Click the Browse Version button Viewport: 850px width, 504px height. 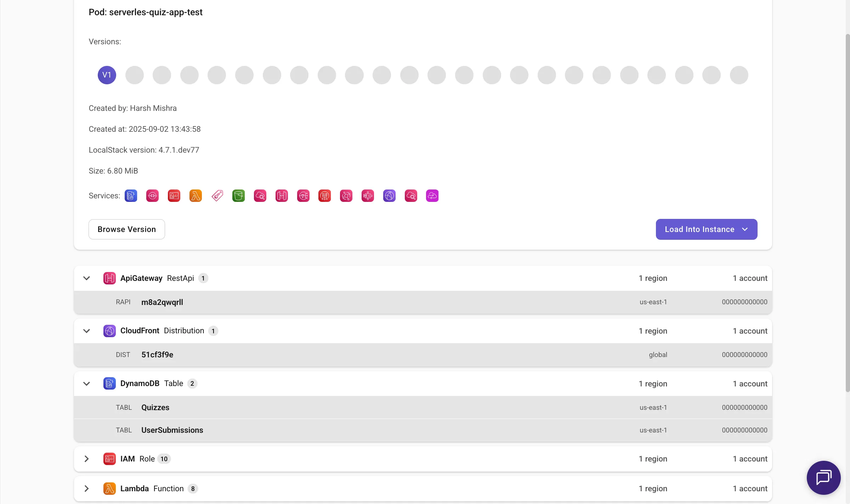pyautogui.click(x=126, y=229)
